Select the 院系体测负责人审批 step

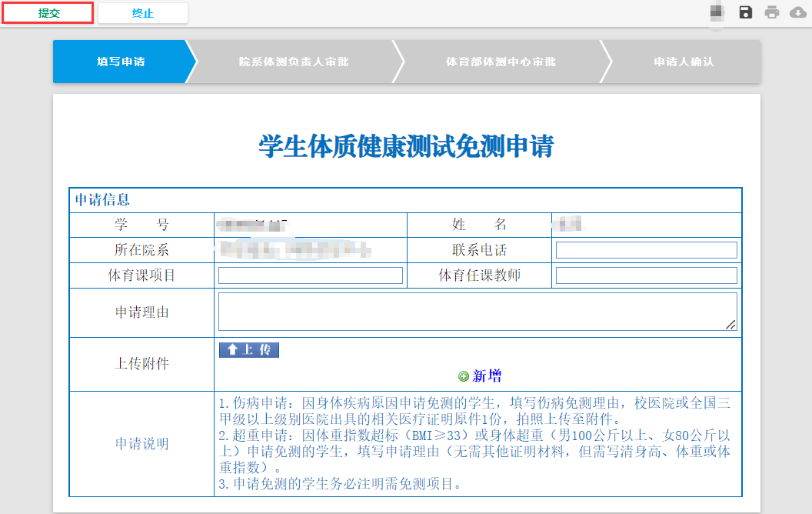click(x=294, y=62)
